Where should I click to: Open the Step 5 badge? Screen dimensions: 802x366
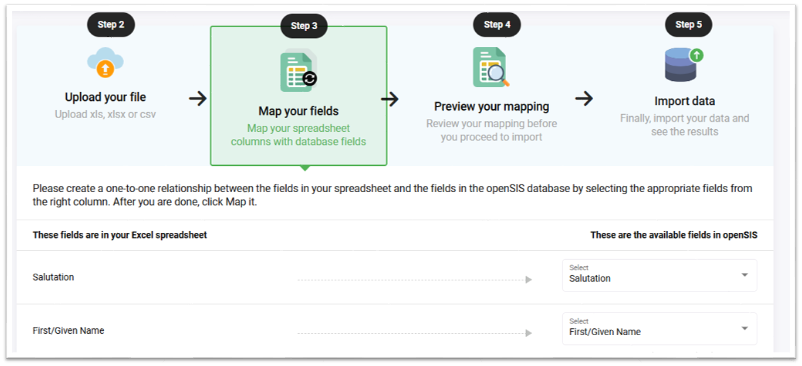coord(688,25)
